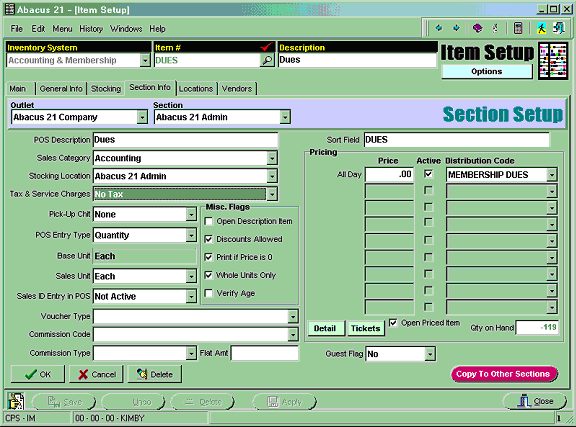Click the Abacus 21 title bar application icon
576x427 pixels.
click(x=10, y=9)
